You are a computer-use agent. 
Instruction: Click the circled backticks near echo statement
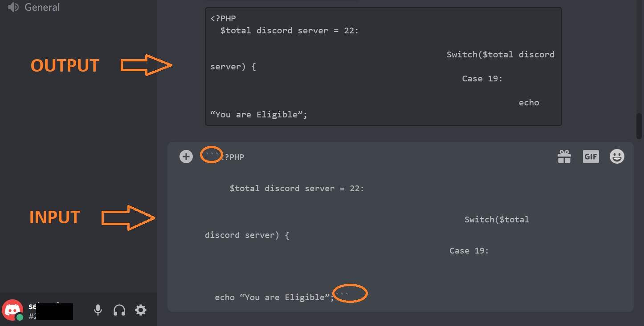coord(350,294)
